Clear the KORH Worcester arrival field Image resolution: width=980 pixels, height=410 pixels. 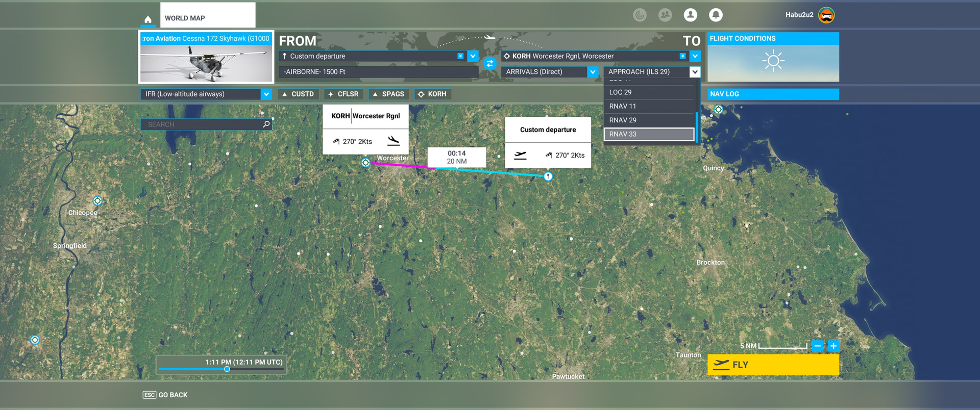(682, 56)
